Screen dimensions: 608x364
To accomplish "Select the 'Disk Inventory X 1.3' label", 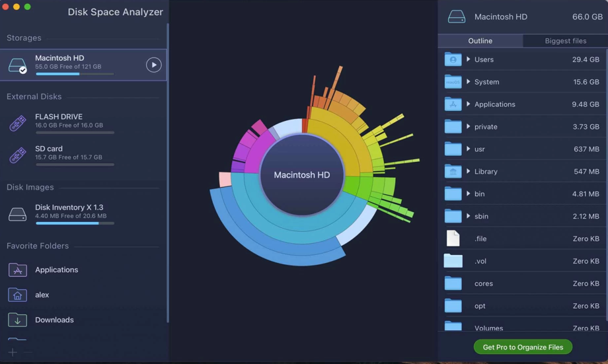I will point(69,207).
